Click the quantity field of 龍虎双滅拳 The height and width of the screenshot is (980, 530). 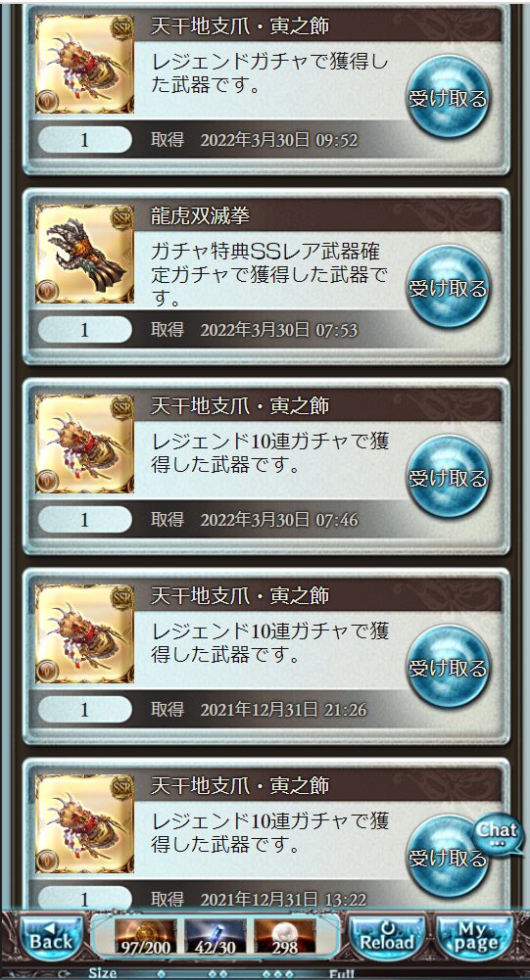click(85, 329)
